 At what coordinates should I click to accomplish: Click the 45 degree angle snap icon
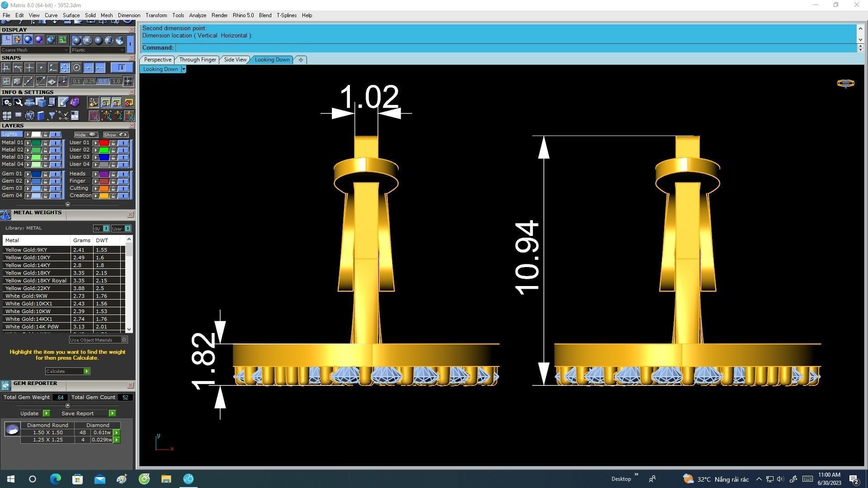[41, 81]
